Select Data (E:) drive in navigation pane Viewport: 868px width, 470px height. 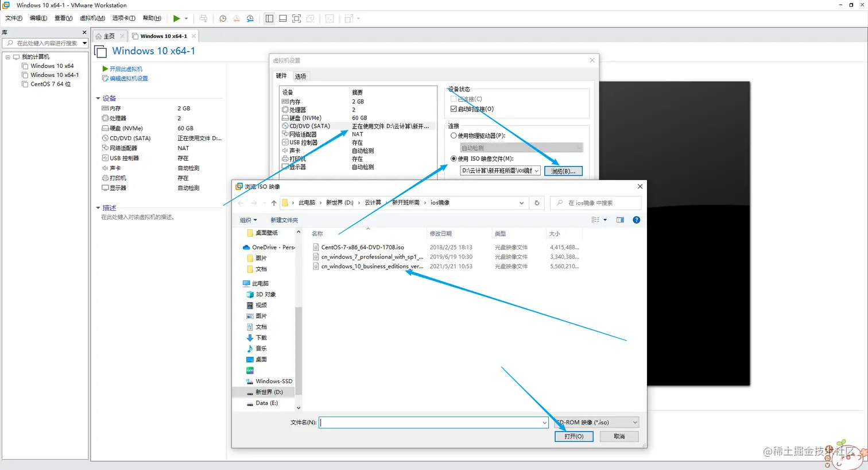coord(262,403)
